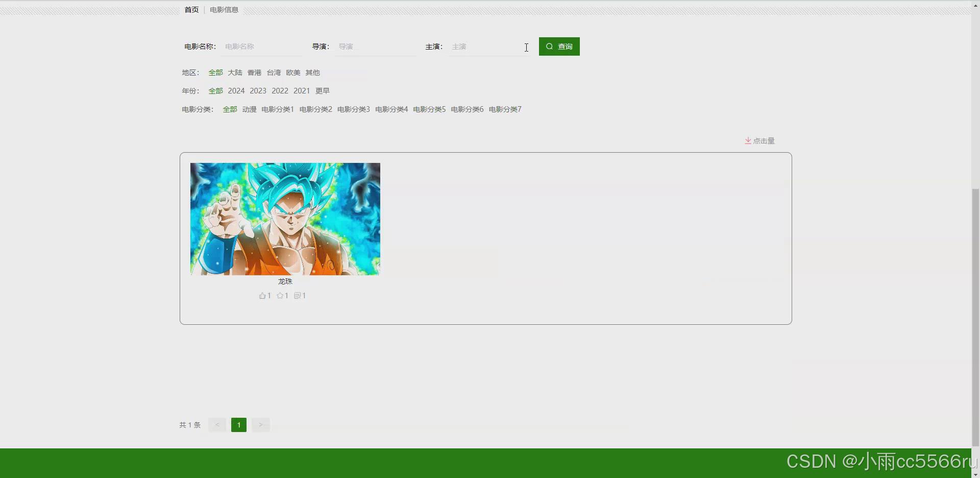
Task: Open the 龙珠 movie poster thumbnail
Action: [285, 219]
